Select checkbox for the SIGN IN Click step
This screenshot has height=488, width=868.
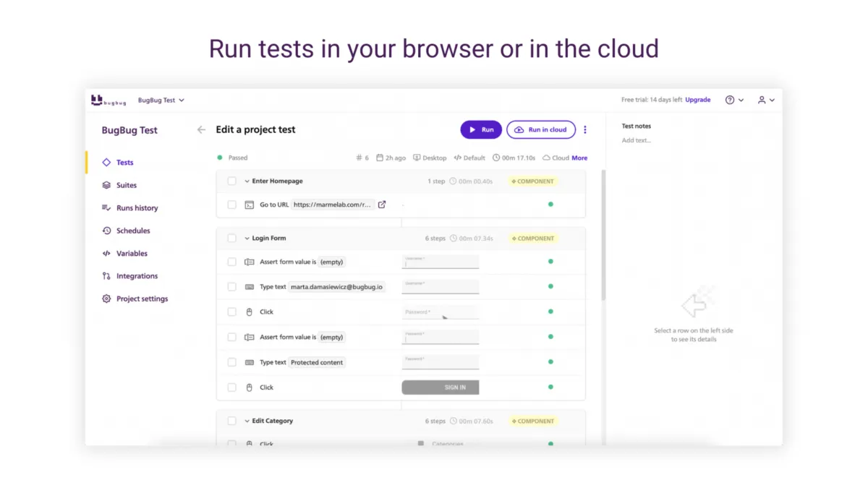tap(231, 388)
